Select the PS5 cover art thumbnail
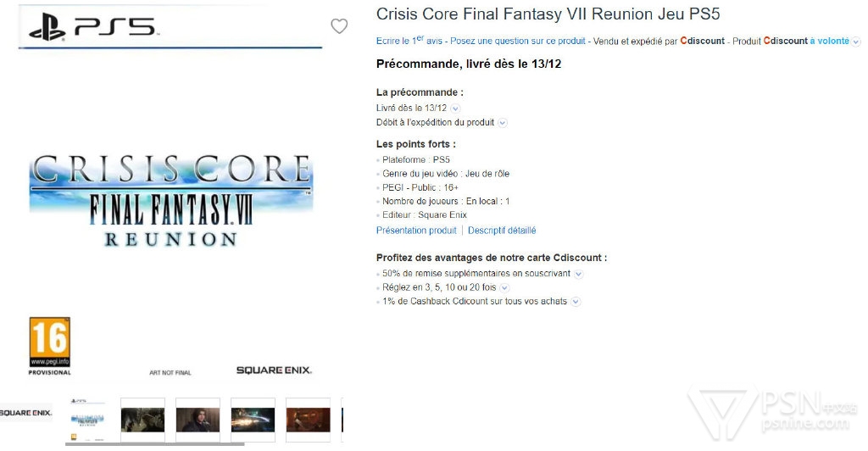 (x=87, y=420)
